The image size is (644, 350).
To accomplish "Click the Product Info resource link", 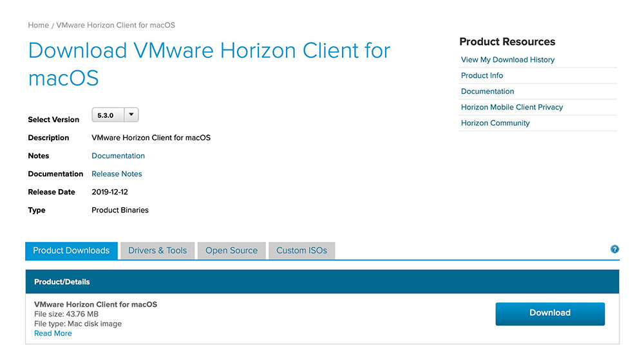I will click(482, 75).
